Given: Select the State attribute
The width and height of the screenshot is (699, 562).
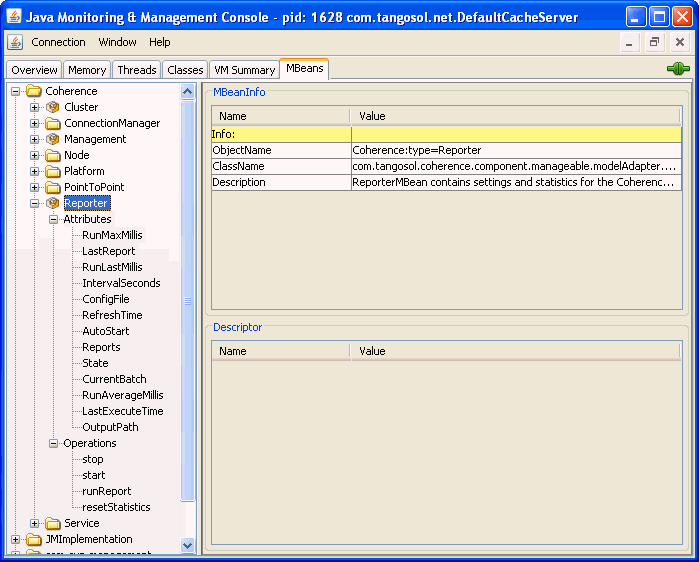Looking at the screenshot, I should click(95, 363).
